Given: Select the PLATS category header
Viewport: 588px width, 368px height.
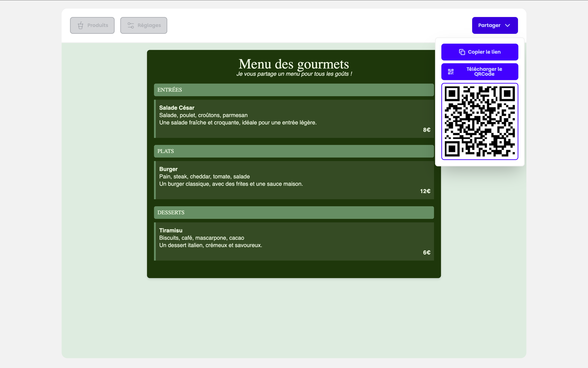Looking at the screenshot, I should pos(294,151).
